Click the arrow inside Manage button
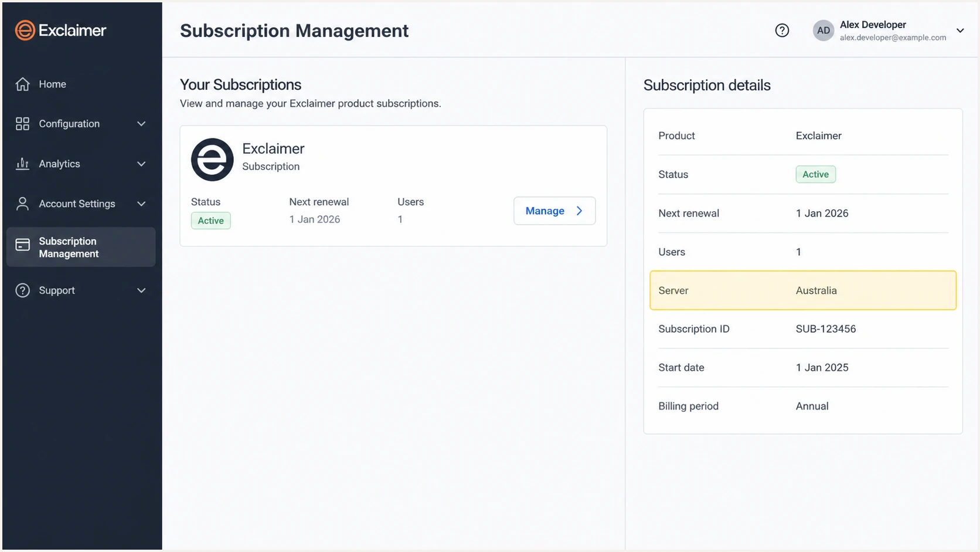 pos(579,211)
